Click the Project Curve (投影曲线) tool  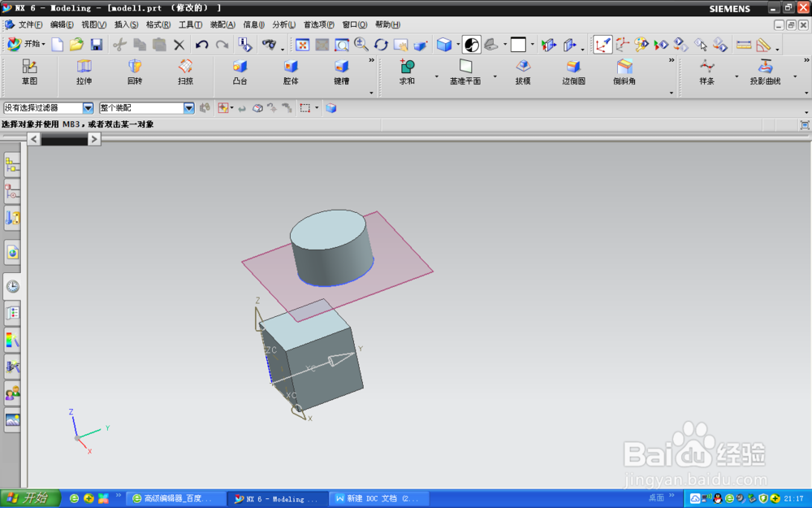tap(765, 72)
